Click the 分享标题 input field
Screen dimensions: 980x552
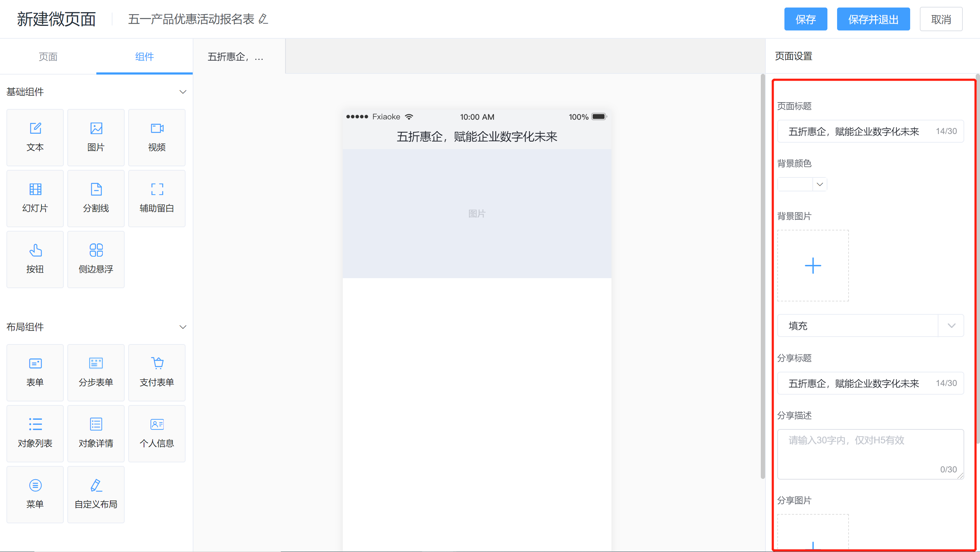(870, 384)
